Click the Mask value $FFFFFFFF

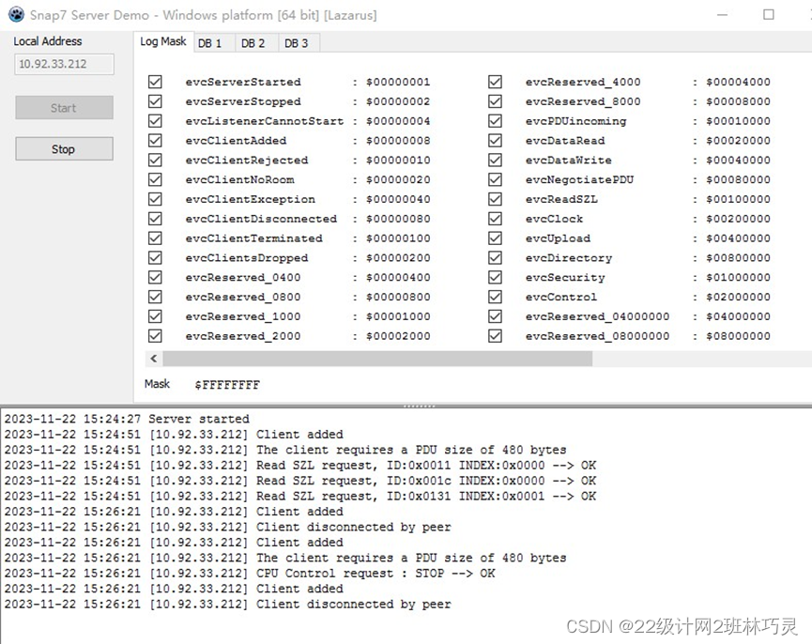coord(227,385)
